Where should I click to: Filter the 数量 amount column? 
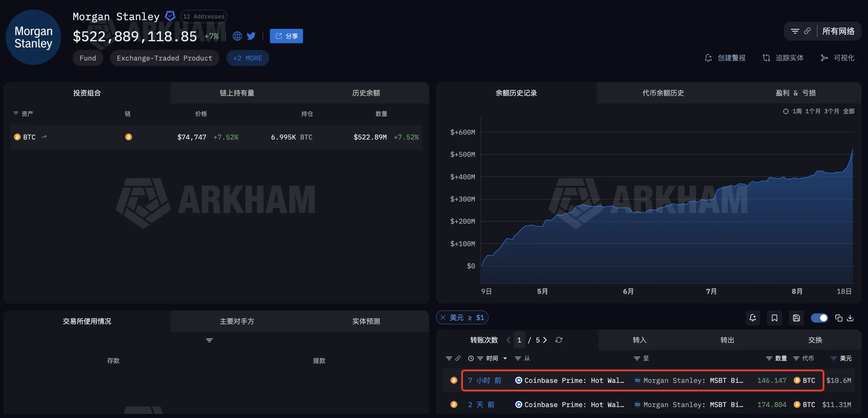(769, 358)
